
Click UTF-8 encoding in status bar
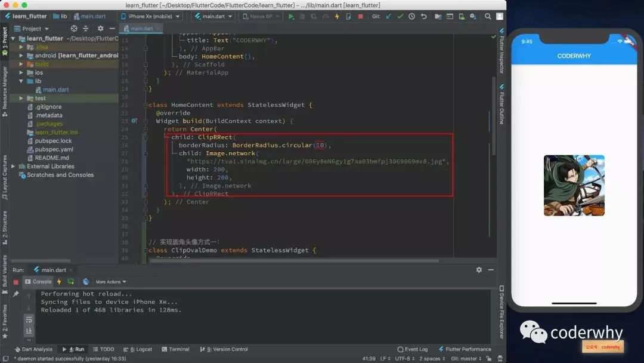pos(404,359)
